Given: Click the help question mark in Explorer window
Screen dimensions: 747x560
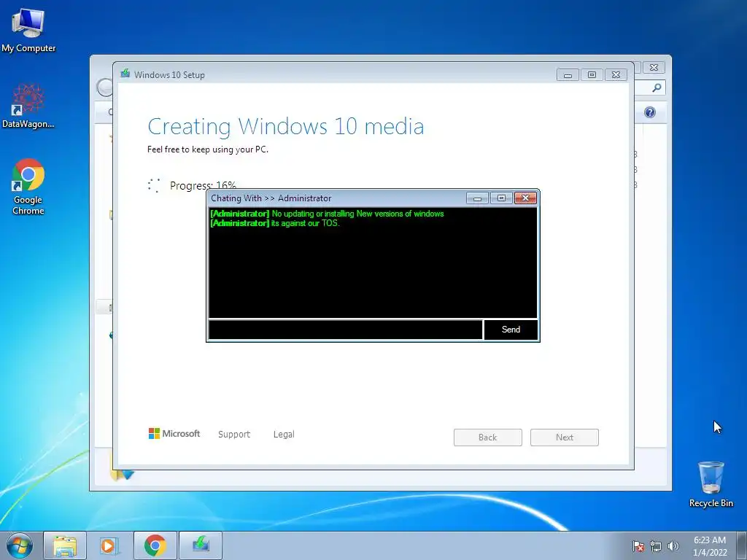Looking at the screenshot, I should (650, 112).
